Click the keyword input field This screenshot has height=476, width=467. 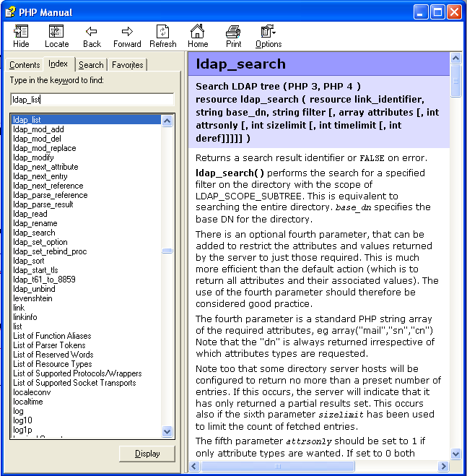click(x=92, y=99)
